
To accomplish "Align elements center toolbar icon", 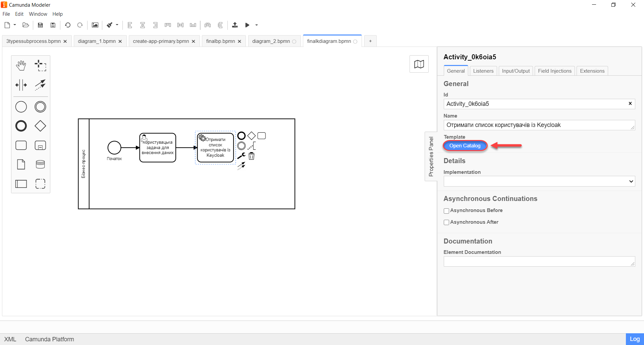I will [143, 25].
